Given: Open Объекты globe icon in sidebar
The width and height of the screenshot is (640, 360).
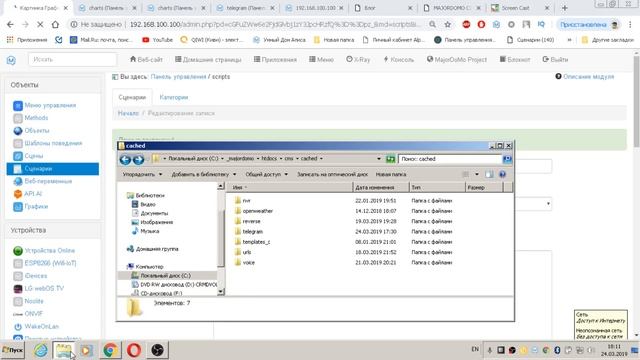Looking at the screenshot, I should pyautogui.click(x=18, y=131).
